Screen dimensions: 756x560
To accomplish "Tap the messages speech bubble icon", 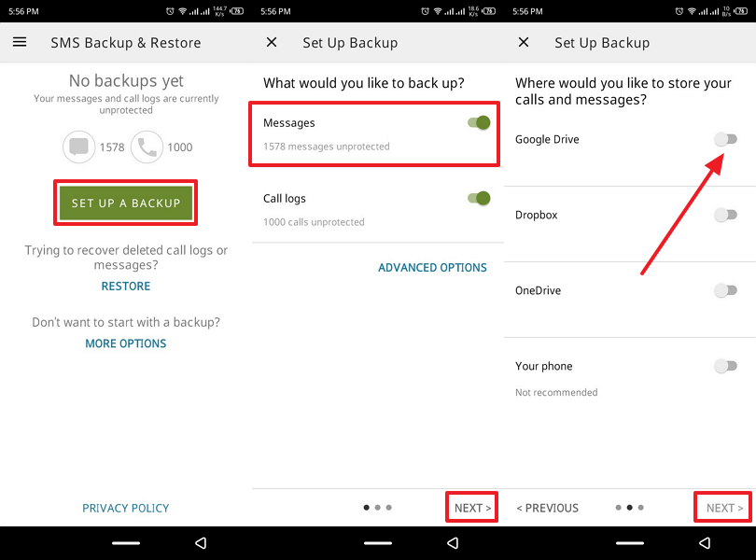I will (79, 147).
